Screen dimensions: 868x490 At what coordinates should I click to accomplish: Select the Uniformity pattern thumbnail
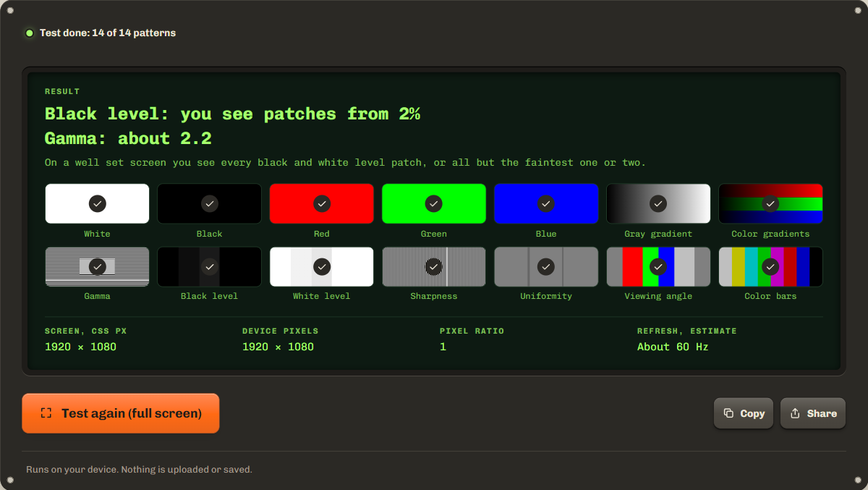[546, 267]
